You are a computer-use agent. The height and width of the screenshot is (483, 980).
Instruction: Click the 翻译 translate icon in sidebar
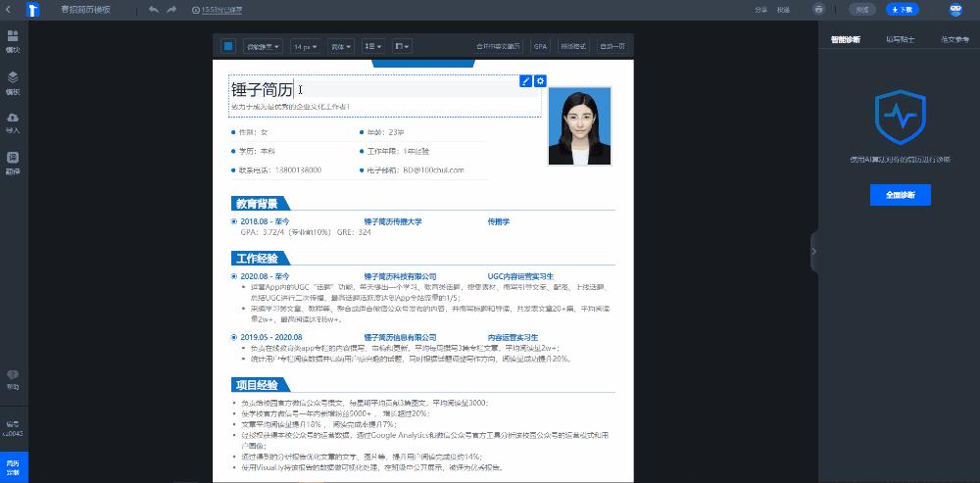(x=14, y=162)
